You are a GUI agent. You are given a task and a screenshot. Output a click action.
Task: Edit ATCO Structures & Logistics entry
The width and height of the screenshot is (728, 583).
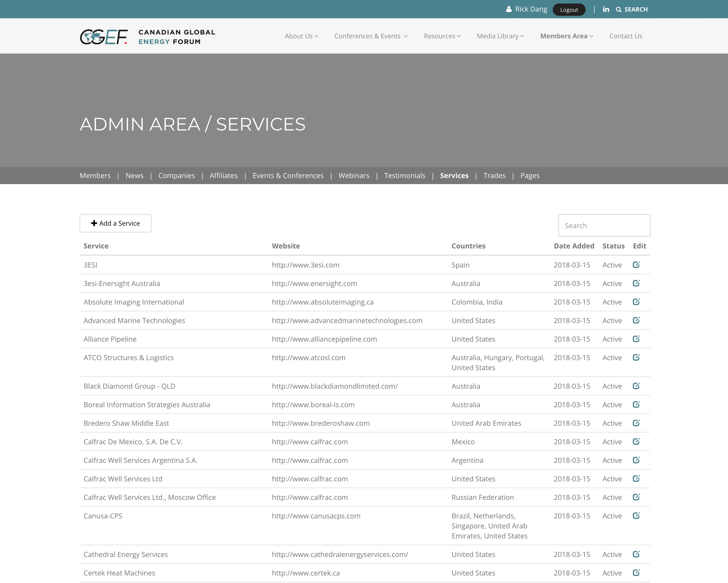coord(636,358)
